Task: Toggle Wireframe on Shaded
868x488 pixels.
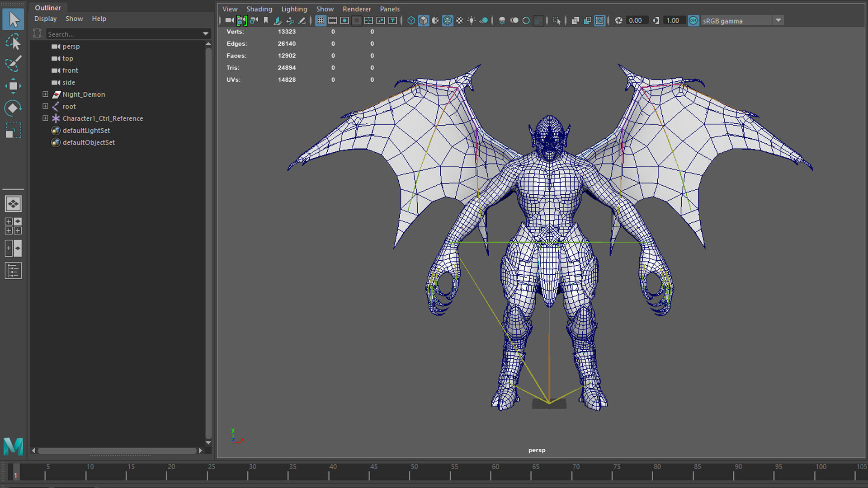Action: (x=448, y=20)
